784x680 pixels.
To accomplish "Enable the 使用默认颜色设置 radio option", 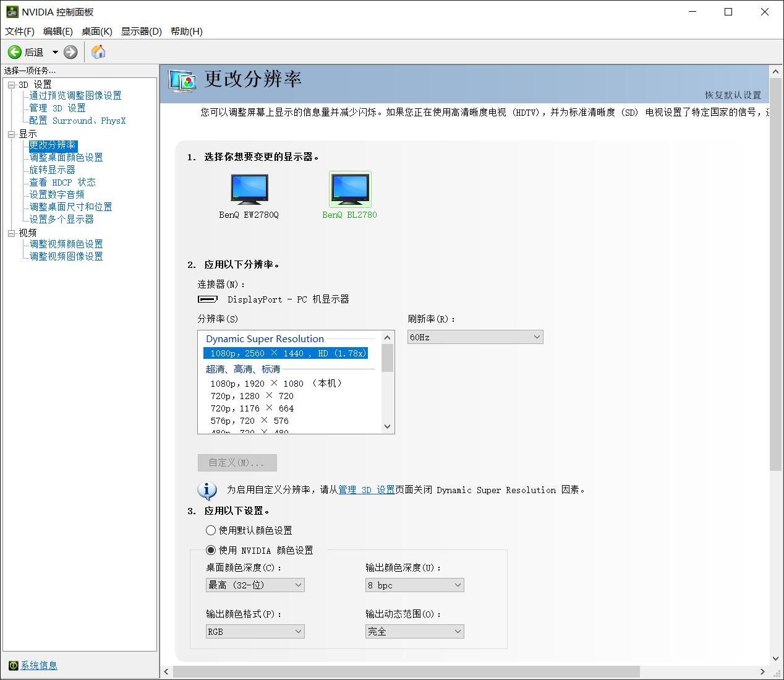I will click(211, 530).
